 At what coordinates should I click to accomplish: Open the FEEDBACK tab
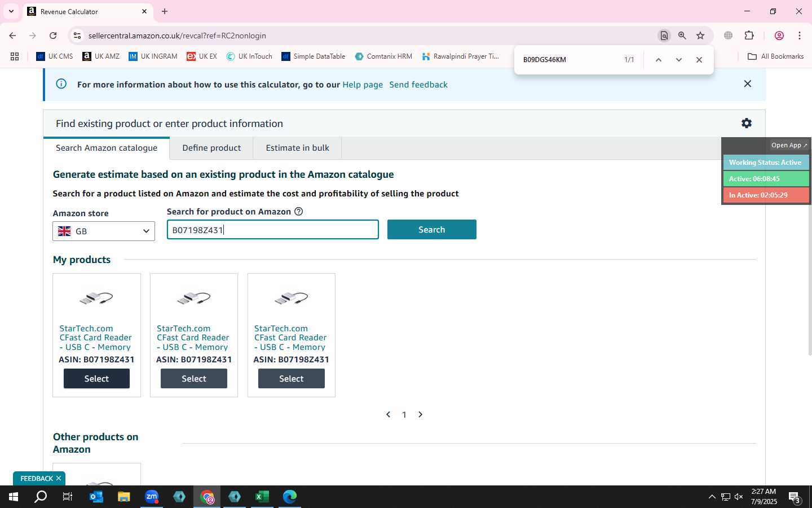click(x=37, y=479)
